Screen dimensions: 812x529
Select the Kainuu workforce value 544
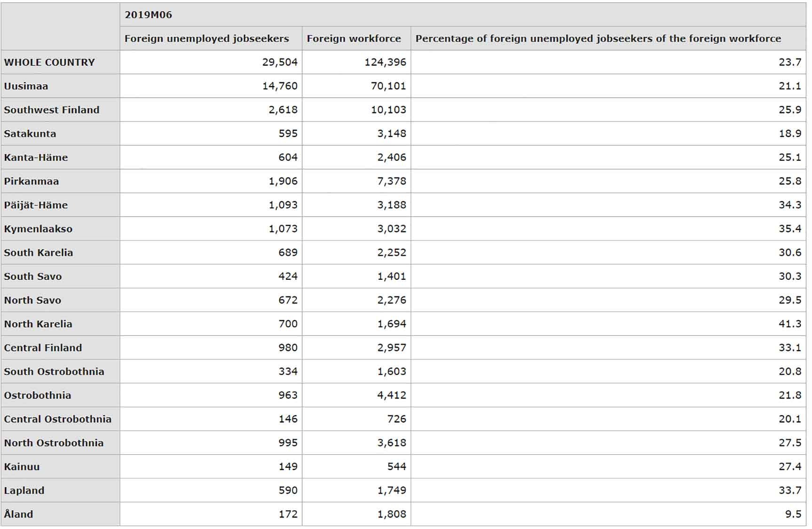(x=396, y=466)
